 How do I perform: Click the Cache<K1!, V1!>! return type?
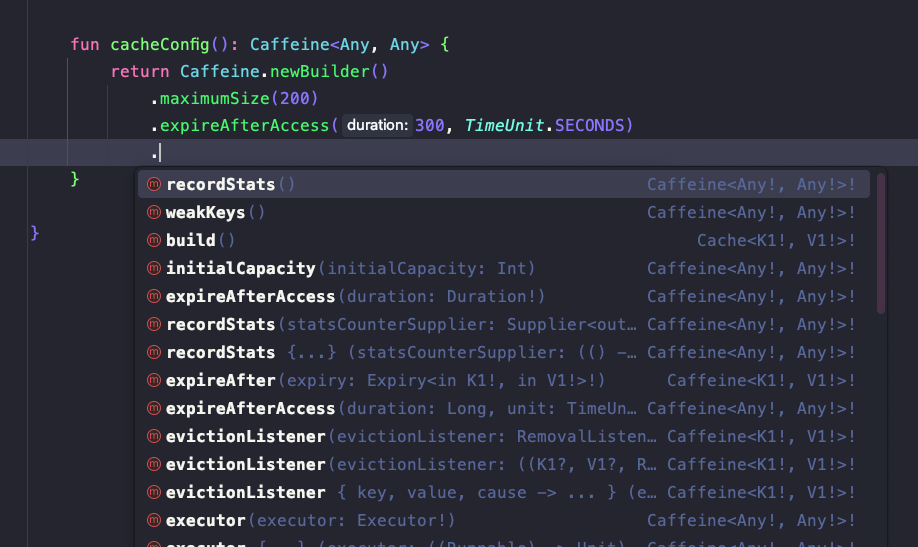click(x=776, y=241)
